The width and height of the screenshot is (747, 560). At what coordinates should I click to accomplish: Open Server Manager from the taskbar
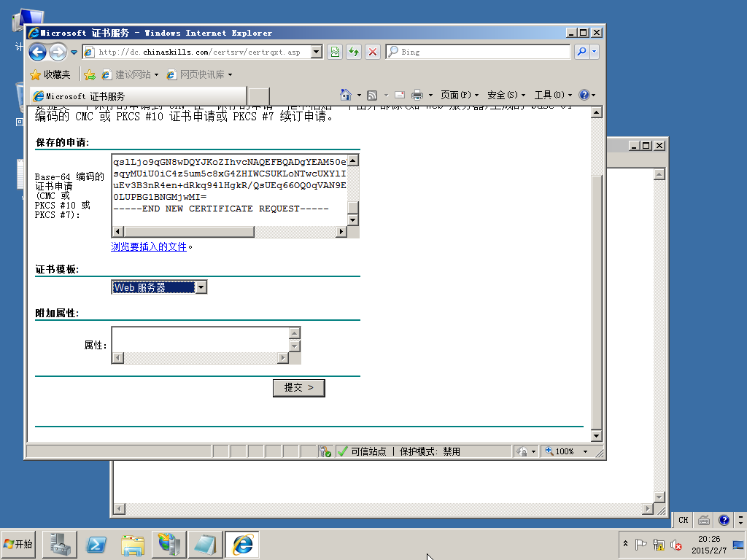click(60, 544)
